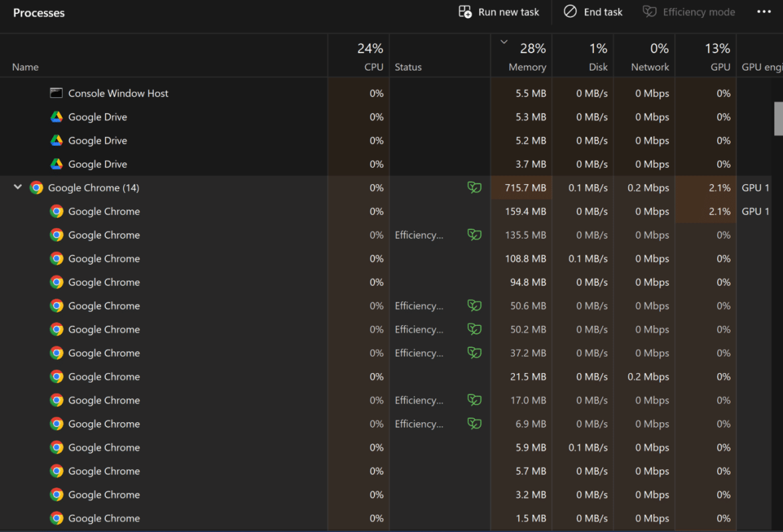
Task: Click the Chrome icon in the 17.0 MB row
Action: [57, 400]
